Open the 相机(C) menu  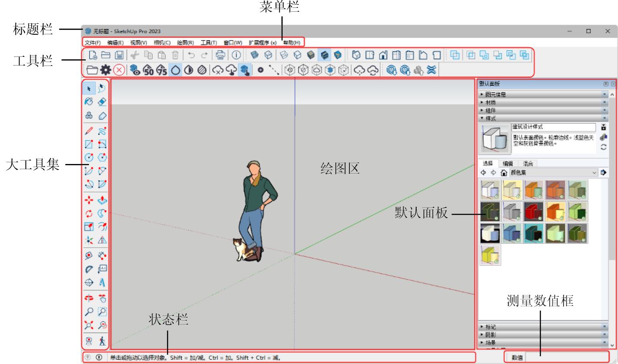pyautogui.click(x=162, y=43)
